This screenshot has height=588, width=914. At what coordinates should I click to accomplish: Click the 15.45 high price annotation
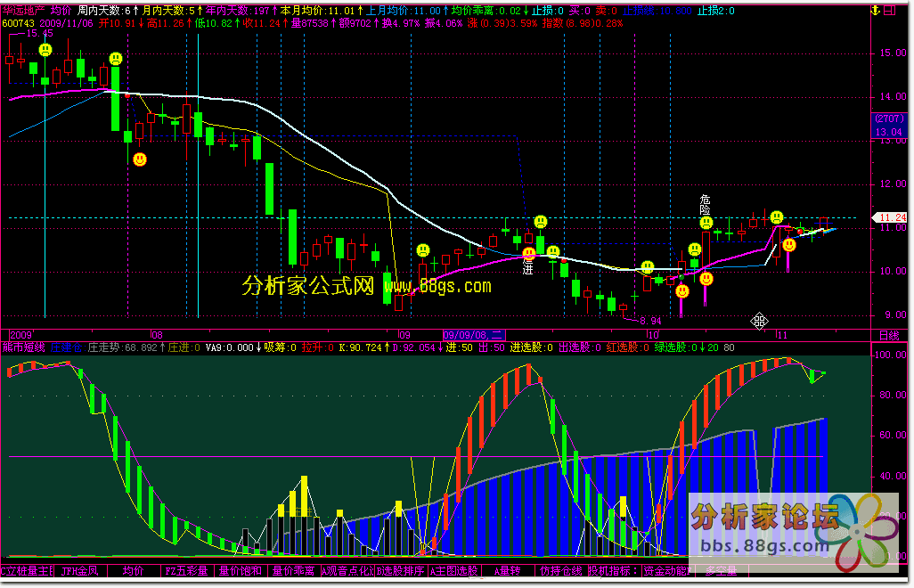(x=39, y=33)
